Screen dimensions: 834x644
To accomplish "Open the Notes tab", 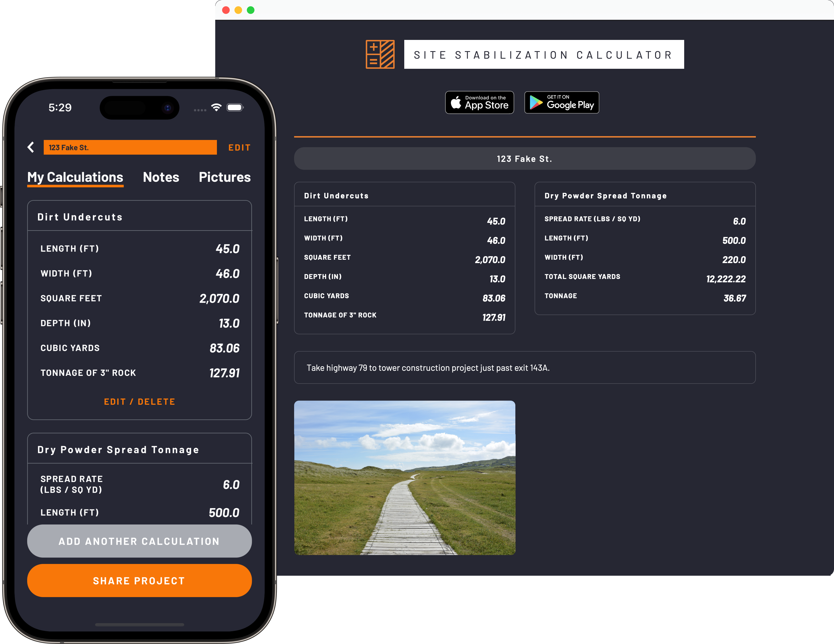I will click(161, 177).
